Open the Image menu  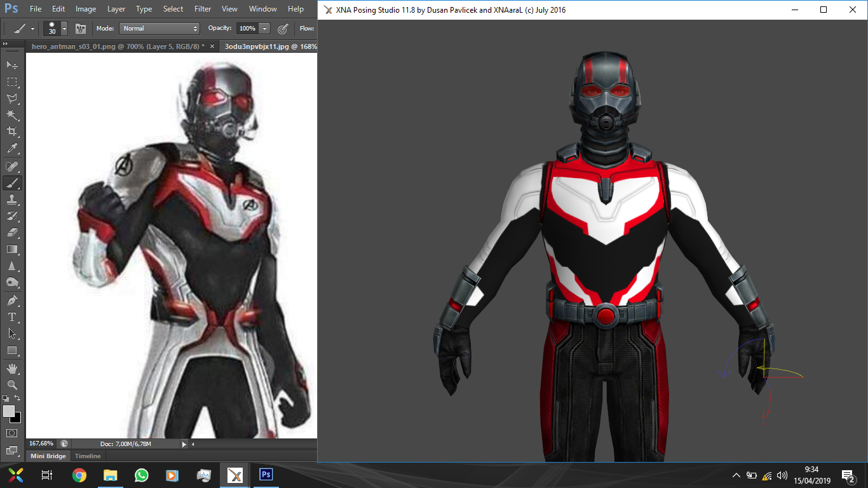click(x=86, y=9)
